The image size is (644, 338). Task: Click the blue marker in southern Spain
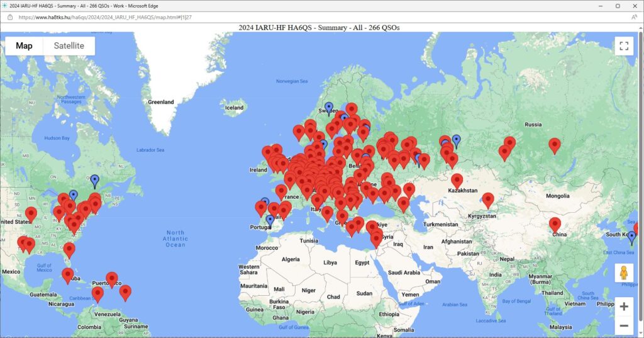click(x=270, y=220)
